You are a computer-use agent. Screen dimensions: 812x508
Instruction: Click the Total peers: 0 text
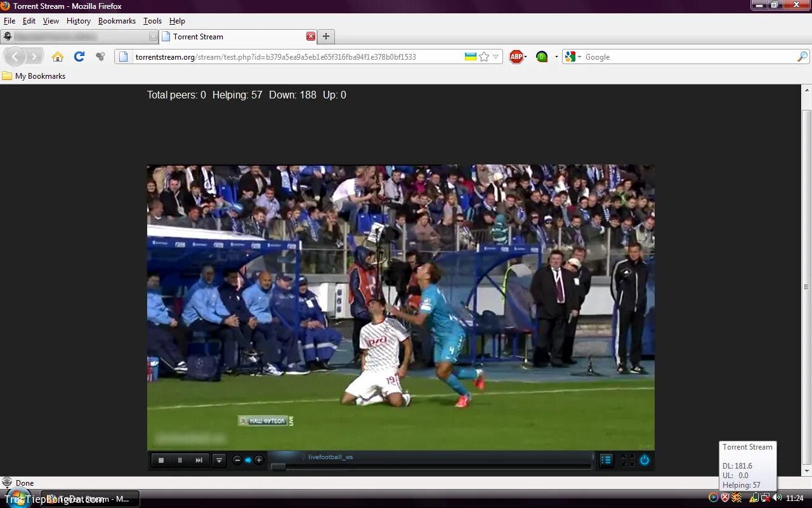click(x=176, y=95)
